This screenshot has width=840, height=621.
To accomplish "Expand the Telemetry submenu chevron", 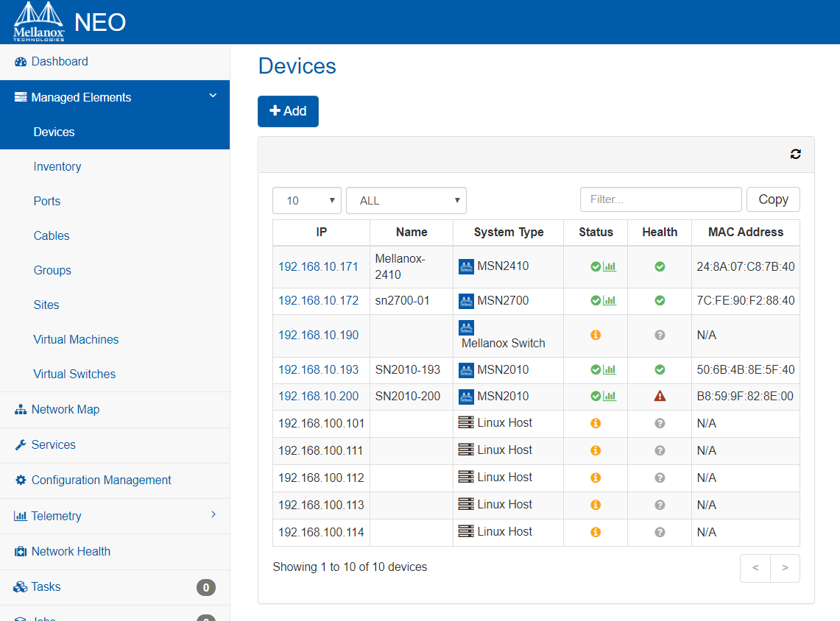I will click(x=213, y=514).
